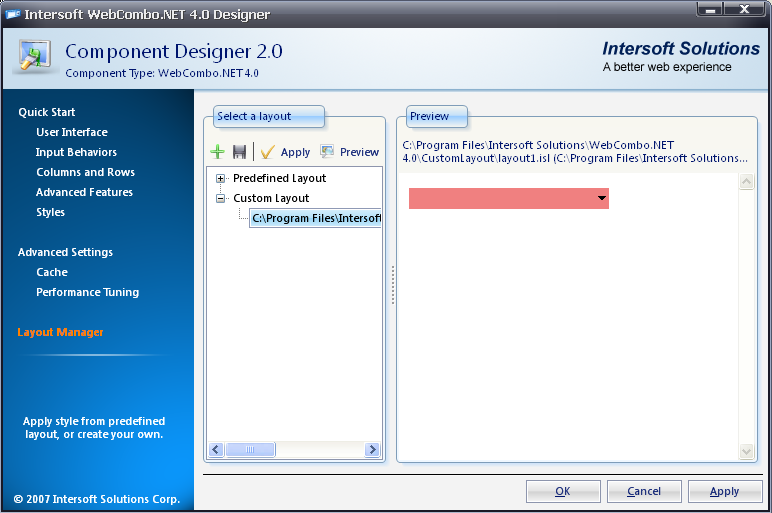This screenshot has height=513, width=772.
Task: Click the Select a layout panel header
Action: (269, 117)
